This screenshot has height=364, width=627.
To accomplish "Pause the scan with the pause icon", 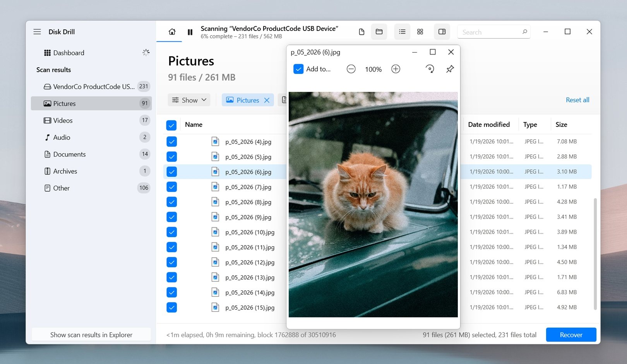I will point(190,32).
